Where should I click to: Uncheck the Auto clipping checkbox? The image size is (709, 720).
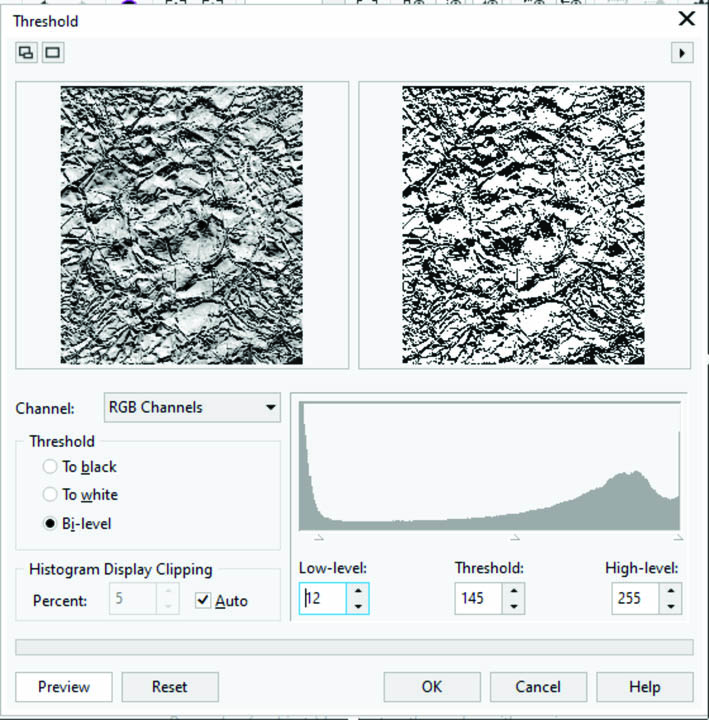[x=203, y=600]
